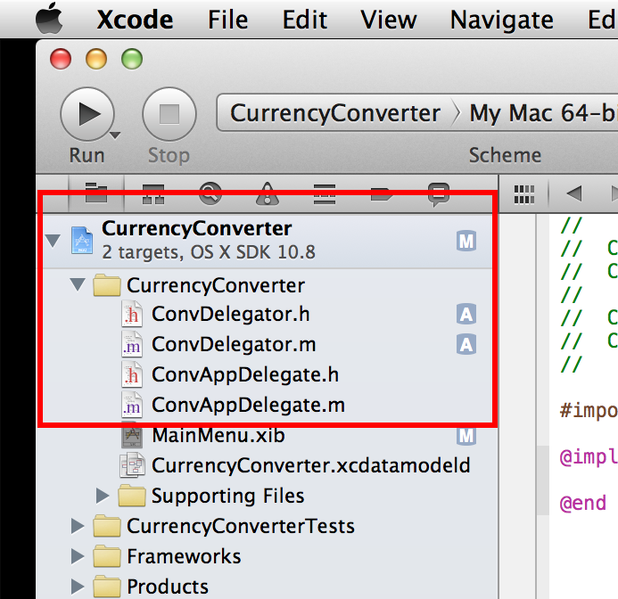Select ConvDelegator.h in the file list
This screenshot has height=599, width=618.
[230, 315]
